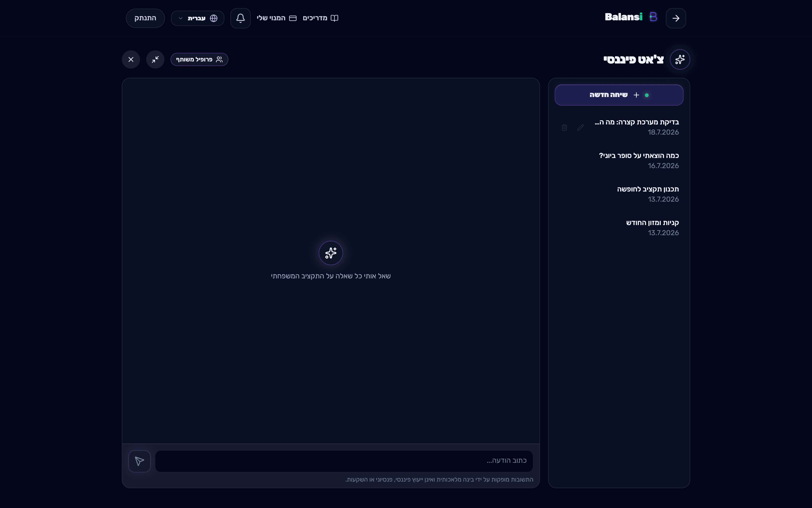Open conversation תכנון תקציב לחופשה

coord(619,194)
